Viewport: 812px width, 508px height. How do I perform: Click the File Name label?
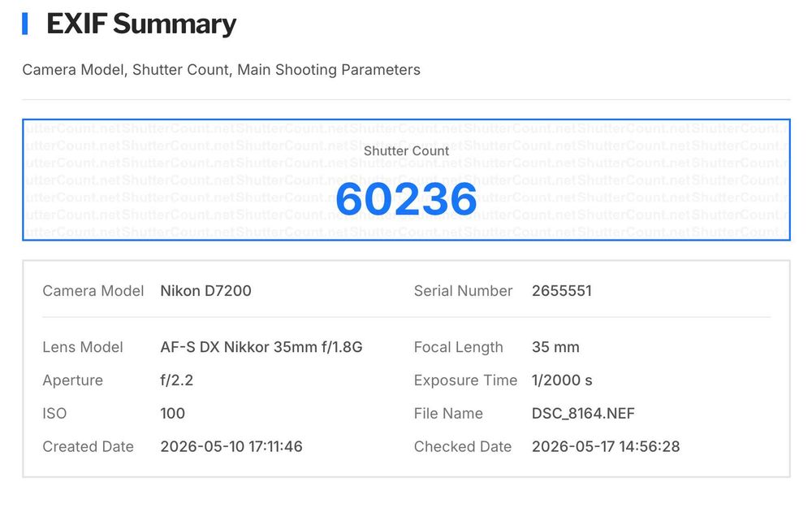click(448, 413)
